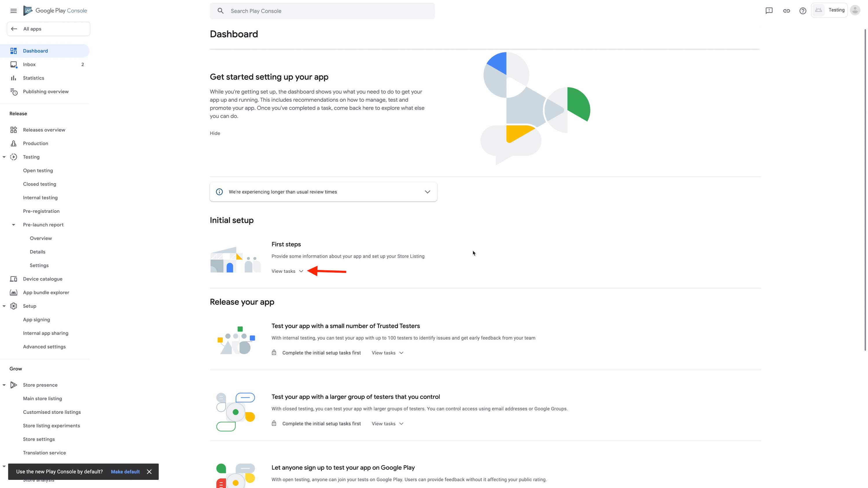Click the Make default link
The width and height of the screenshot is (868, 488).
[125, 472]
